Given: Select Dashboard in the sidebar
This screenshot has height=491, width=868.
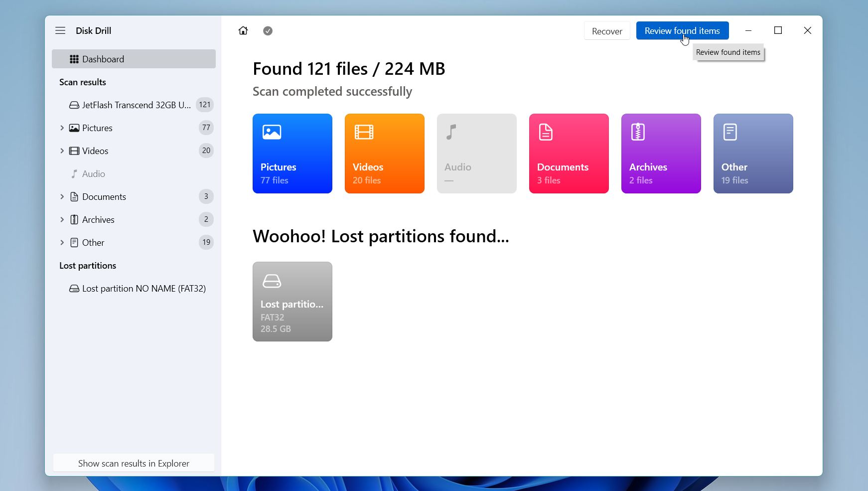Looking at the screenshot, I should (134, 59).
